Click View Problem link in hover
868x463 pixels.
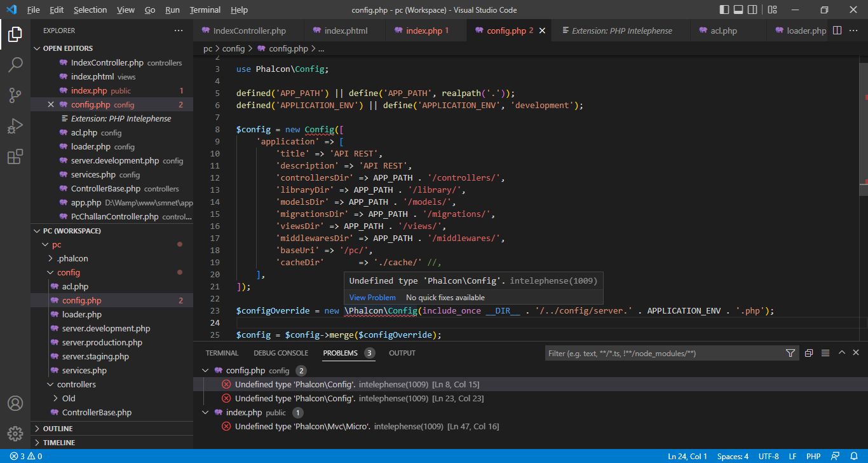click(372, 298)
